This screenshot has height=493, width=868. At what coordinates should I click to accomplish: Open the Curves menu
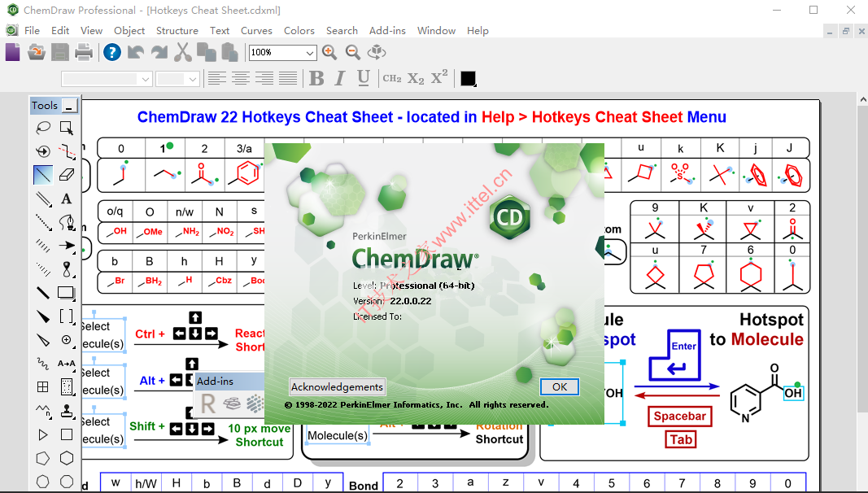click(256, 30)
